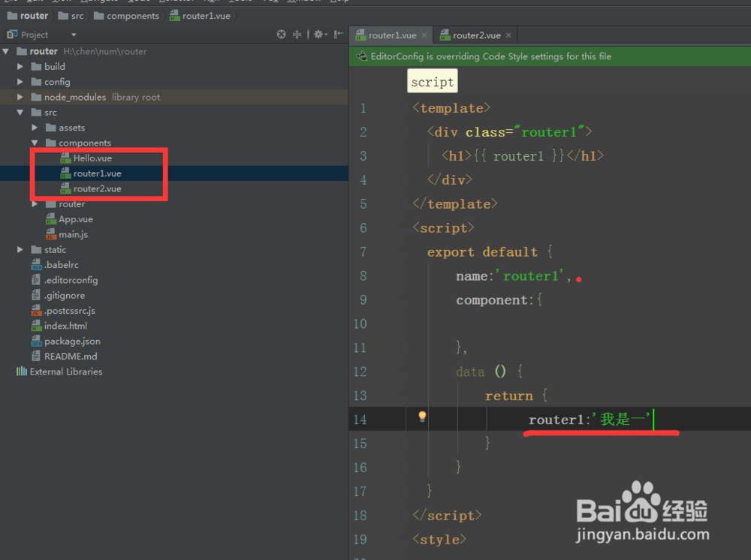Click the build folder icon

(36, 67)
